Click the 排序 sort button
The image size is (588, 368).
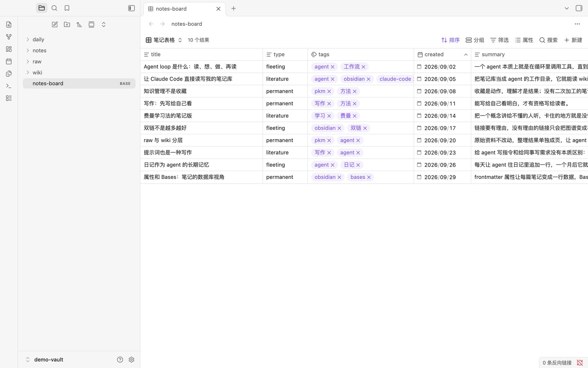click(x=451, y=40)
